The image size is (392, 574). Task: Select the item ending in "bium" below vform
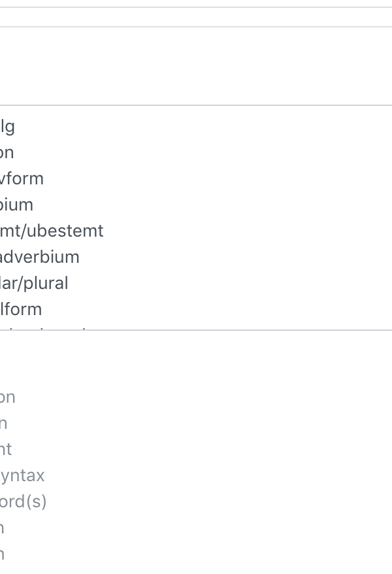coord(16,205)
